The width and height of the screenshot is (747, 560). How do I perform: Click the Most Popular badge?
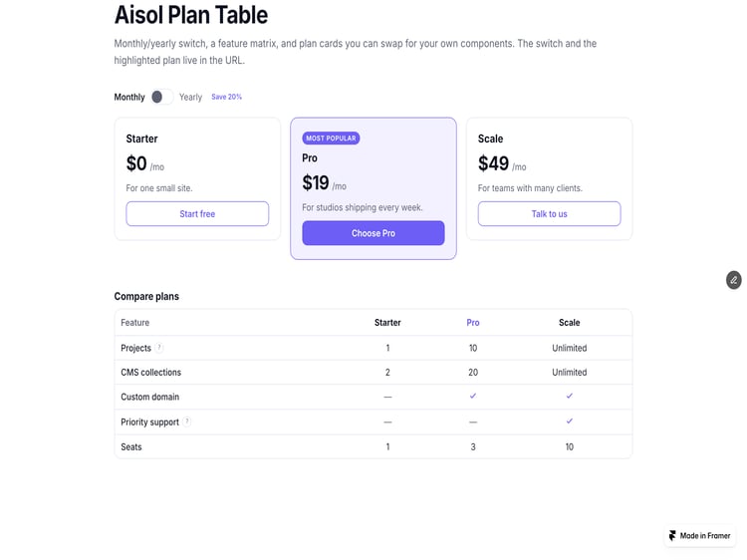coord(331,139)
